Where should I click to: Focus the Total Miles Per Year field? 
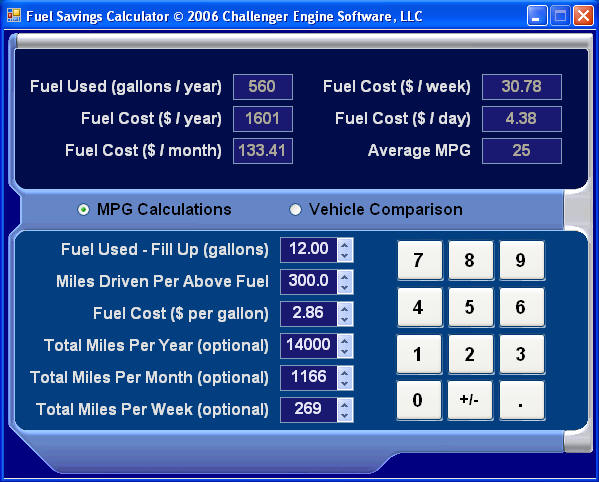point(309,346)
